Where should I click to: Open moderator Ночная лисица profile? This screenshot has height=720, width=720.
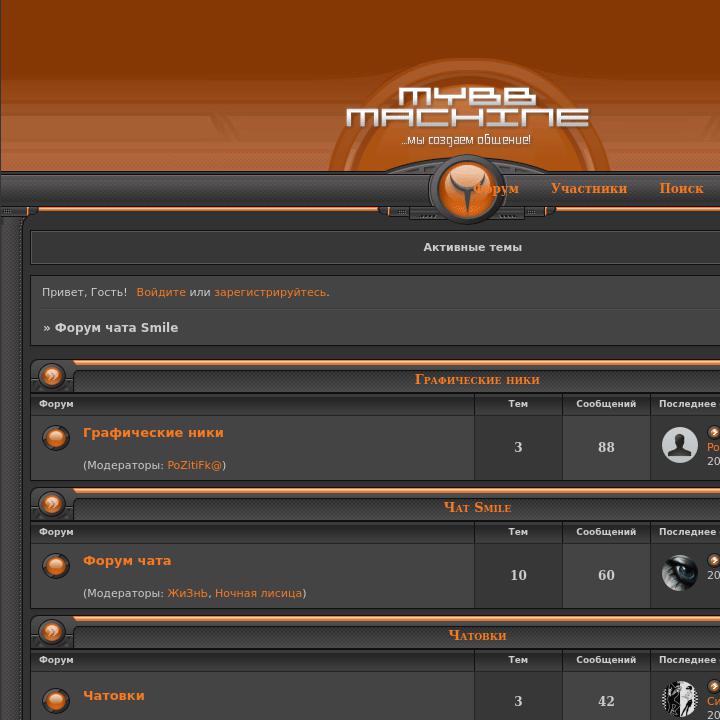point(259,593)
